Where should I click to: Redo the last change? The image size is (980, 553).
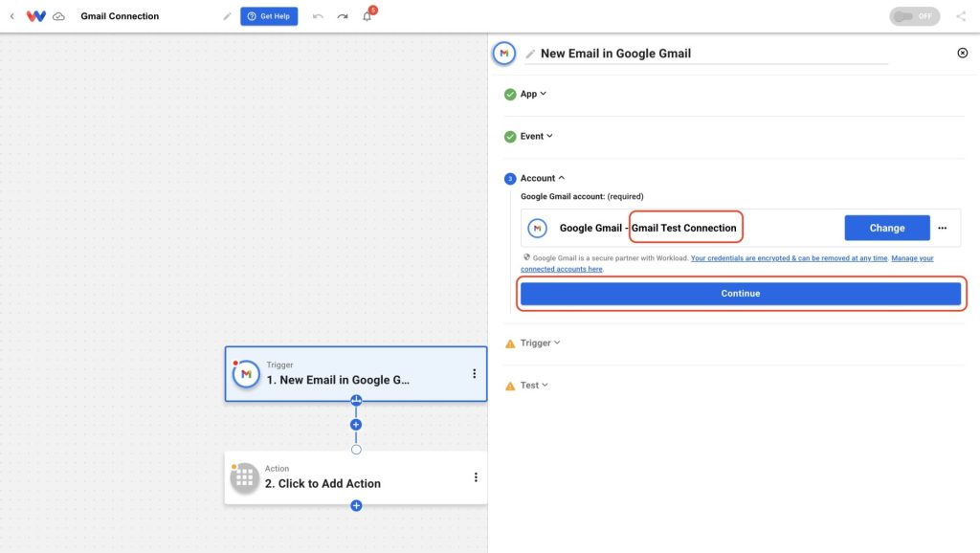[343, 16]
